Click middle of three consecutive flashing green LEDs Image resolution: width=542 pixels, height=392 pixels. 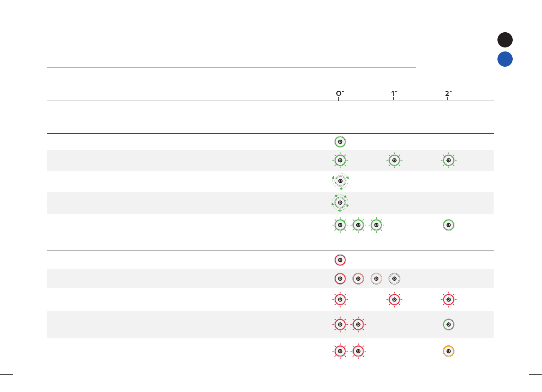358,225
